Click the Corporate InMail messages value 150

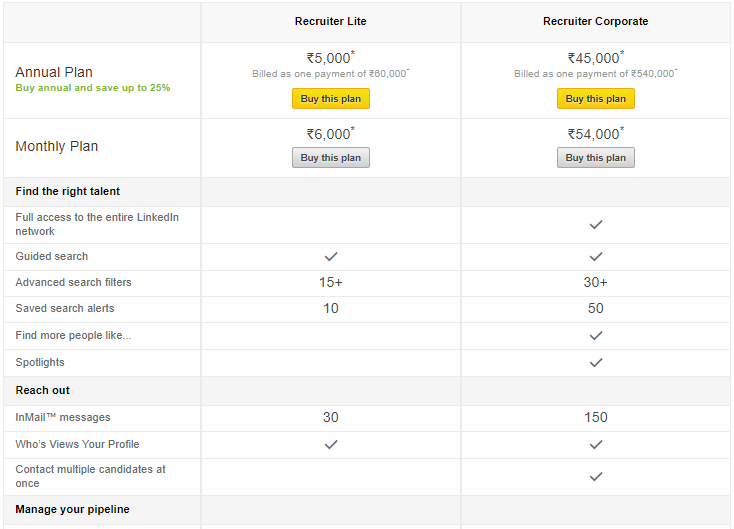595,417
